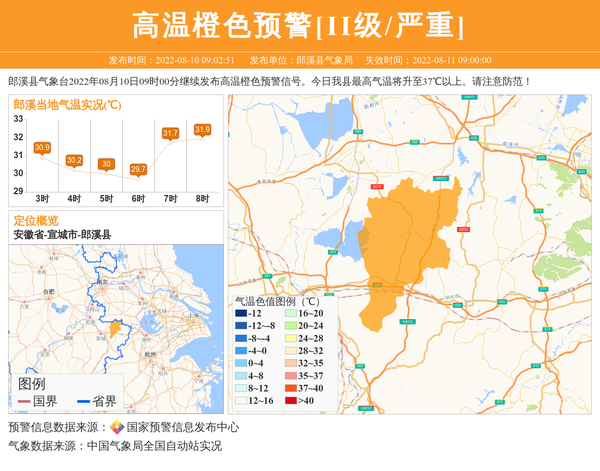Click the 国家预警信息发布中心 source text
600x471 pixels.
click(183, 427)
